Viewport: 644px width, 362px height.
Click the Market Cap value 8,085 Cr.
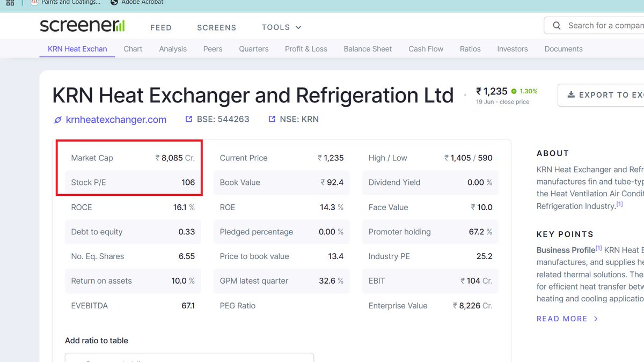click(175, 158)
